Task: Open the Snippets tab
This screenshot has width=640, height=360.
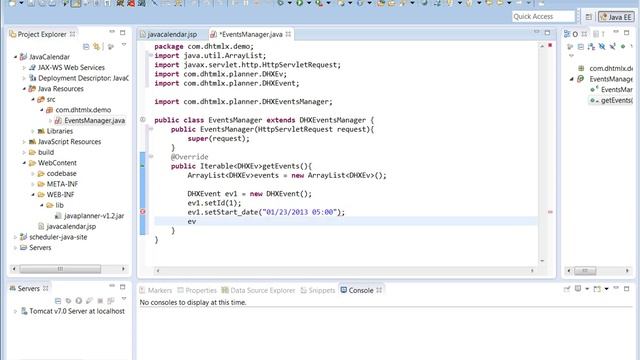Action: 318,291
